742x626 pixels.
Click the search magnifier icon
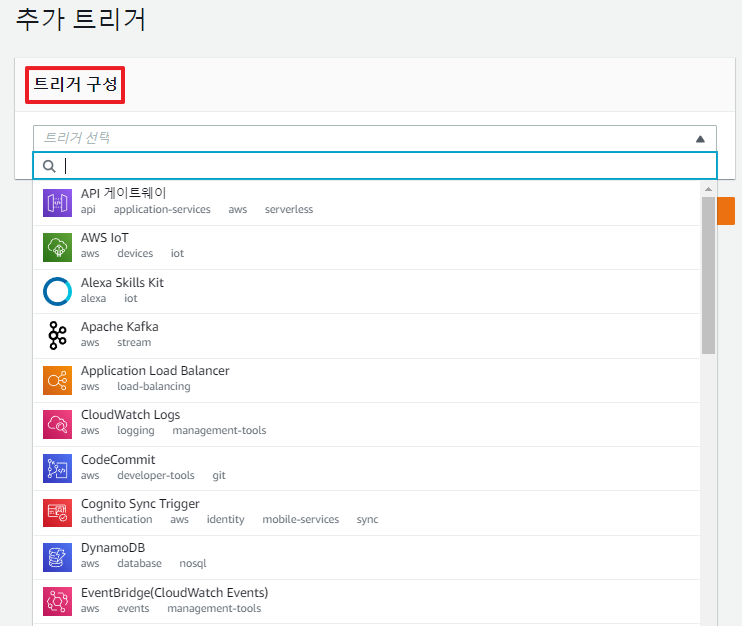[49, 166]
